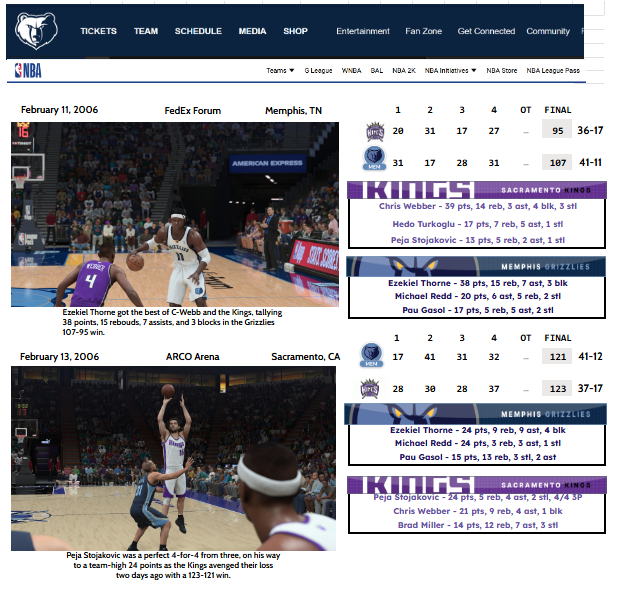This screenshot has height=591, width=617.
Task: Click Peja Stojakovic 24 pts stat line
Action: click(x=478, y=497)
